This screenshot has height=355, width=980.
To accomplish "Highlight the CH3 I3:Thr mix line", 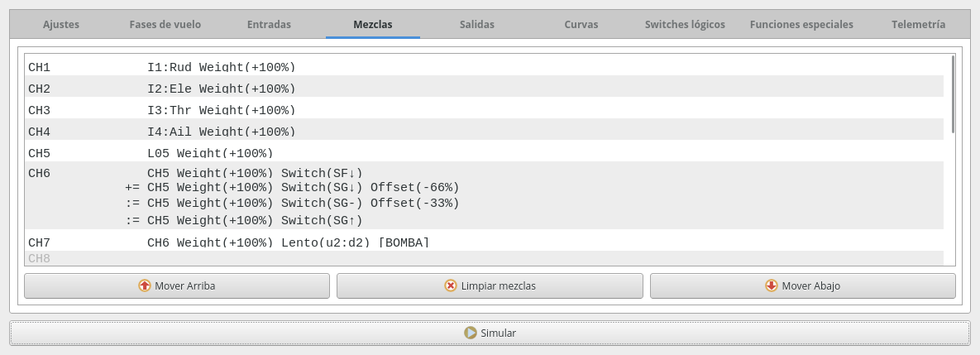I will coord(221,109).
